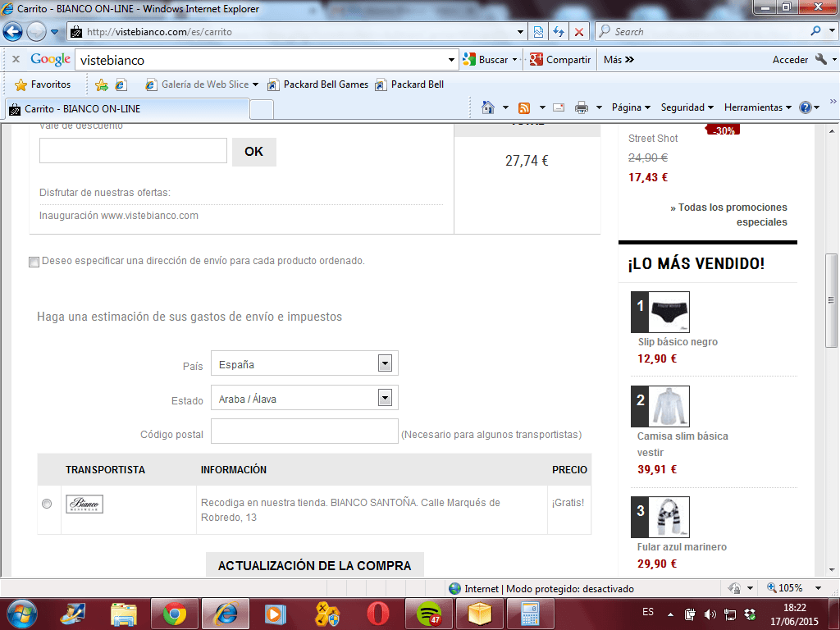This screenshot has width=840, height=630.
Task: Click Compartir on the Google toolbar
Action: [560, 59]
